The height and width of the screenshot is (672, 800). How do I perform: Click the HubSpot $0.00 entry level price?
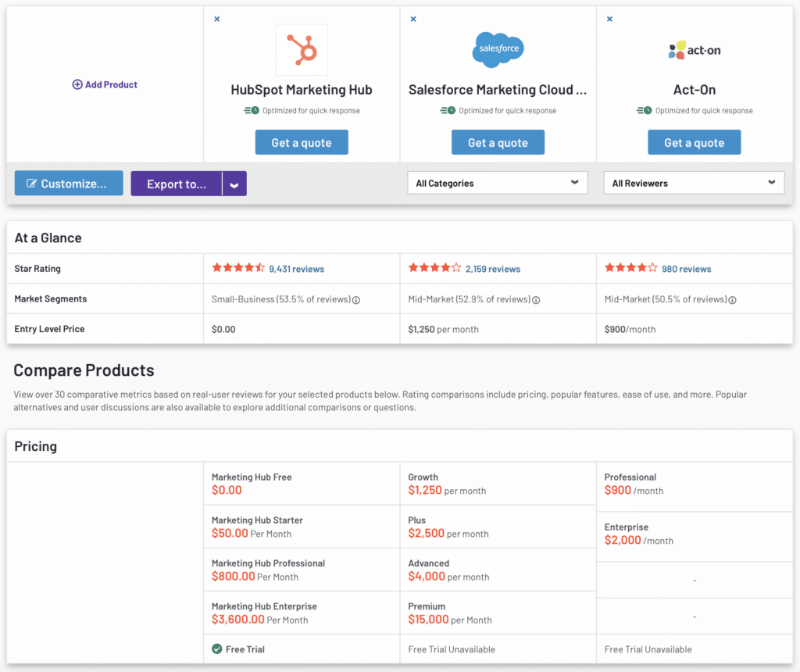223,330
